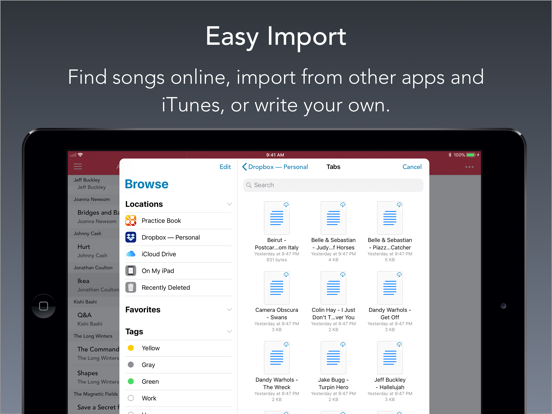Image resolution: width=552 pixels, height=414 pixels.
Task: Open Save a Secret song in list
Action: 94,407
